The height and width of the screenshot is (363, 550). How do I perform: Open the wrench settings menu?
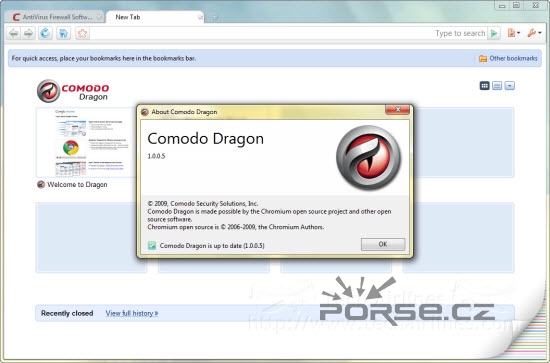point(534,33)
